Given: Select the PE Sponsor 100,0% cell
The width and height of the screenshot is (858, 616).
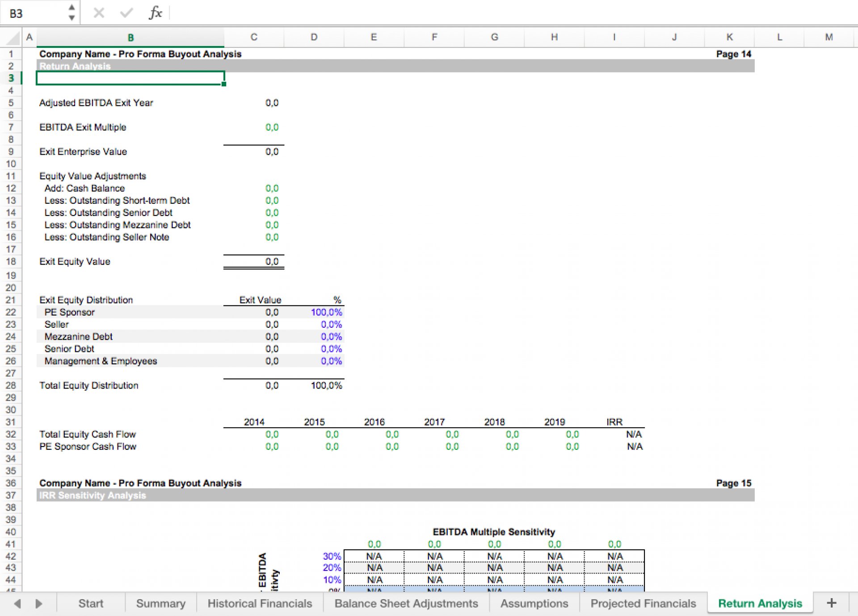Looking at the screenshot, I should click(x=326, y=312).
